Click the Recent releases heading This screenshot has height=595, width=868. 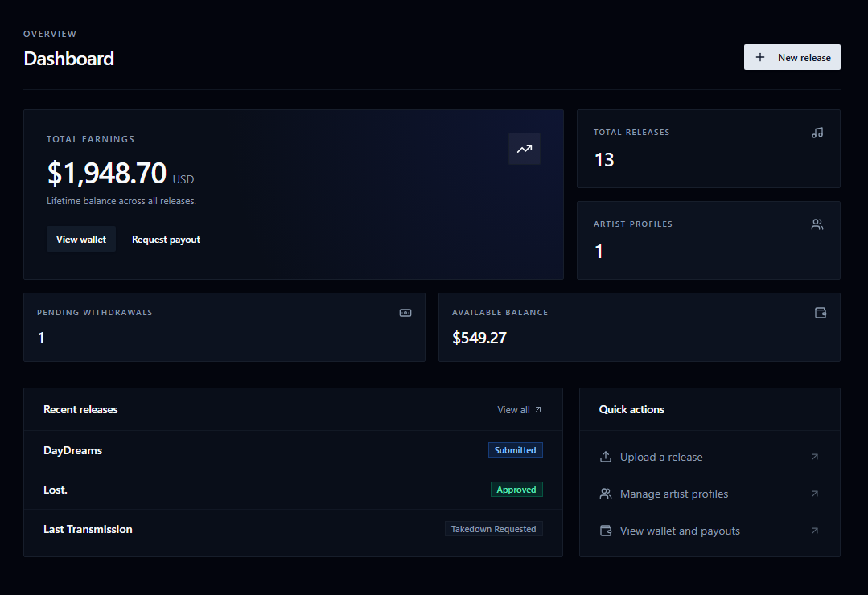coord(80,409)
